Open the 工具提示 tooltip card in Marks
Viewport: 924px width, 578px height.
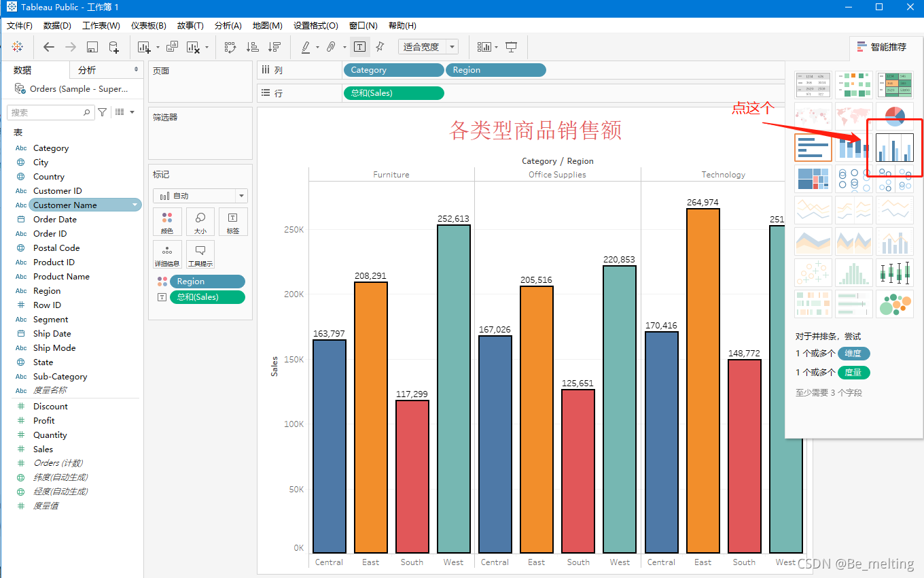(x=200, y=254)
